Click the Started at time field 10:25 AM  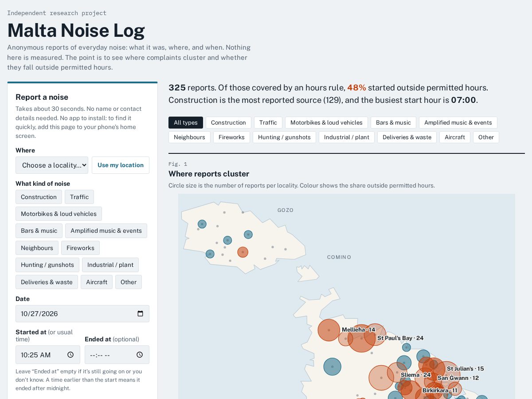[x=48, y=355]
